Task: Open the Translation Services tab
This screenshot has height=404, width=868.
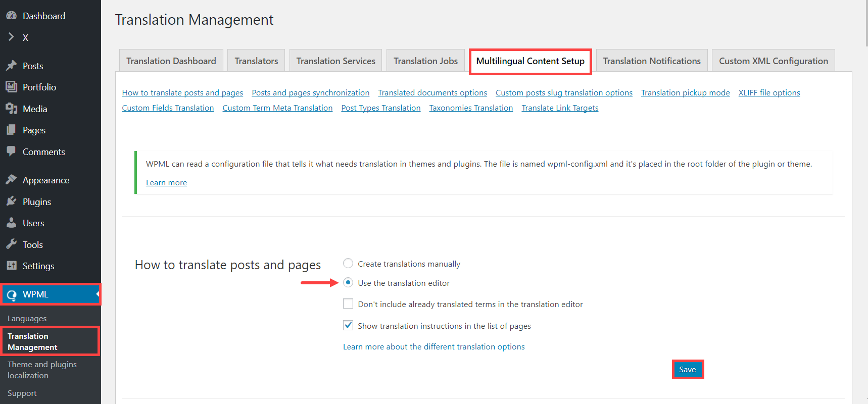Action: tap(336, 61)
